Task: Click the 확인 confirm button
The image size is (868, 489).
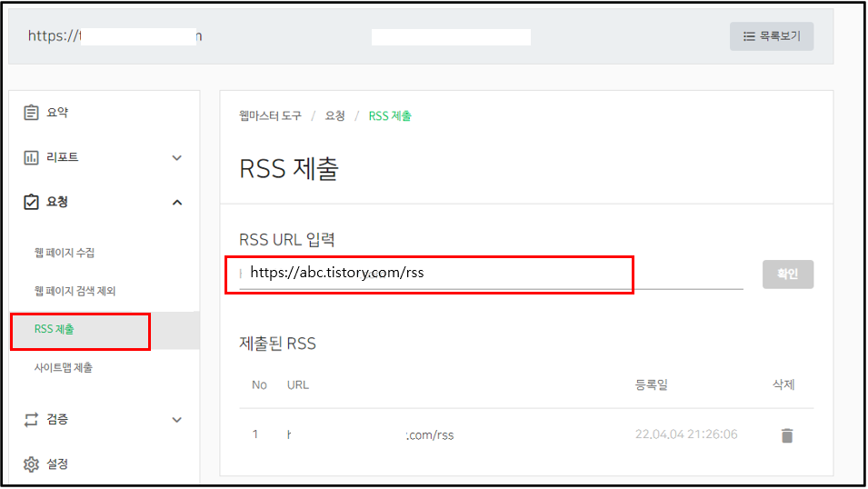Action: coord(788,274)
